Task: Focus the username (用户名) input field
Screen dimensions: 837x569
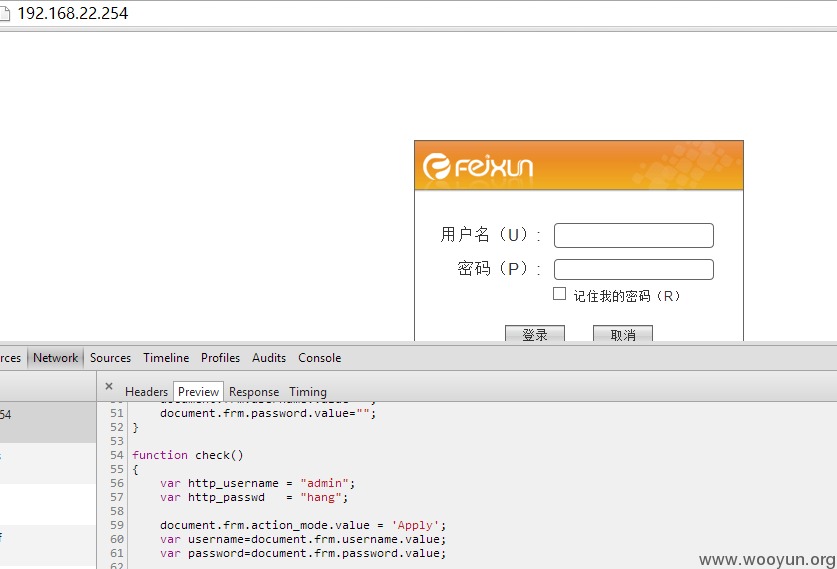Action: click(x=634, y=235)
